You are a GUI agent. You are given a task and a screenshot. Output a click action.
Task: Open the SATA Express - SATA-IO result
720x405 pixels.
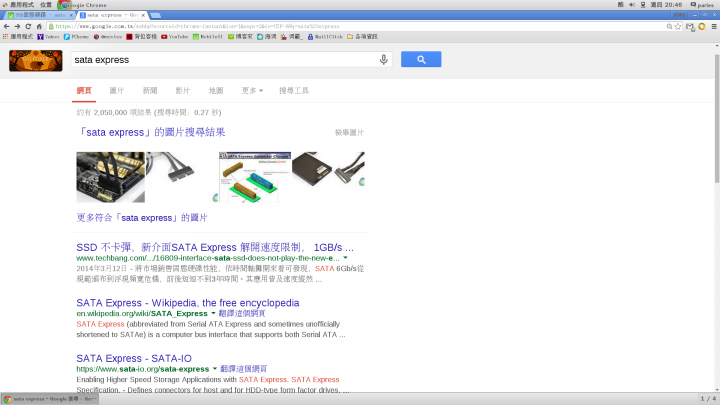(x=134, y=358)
